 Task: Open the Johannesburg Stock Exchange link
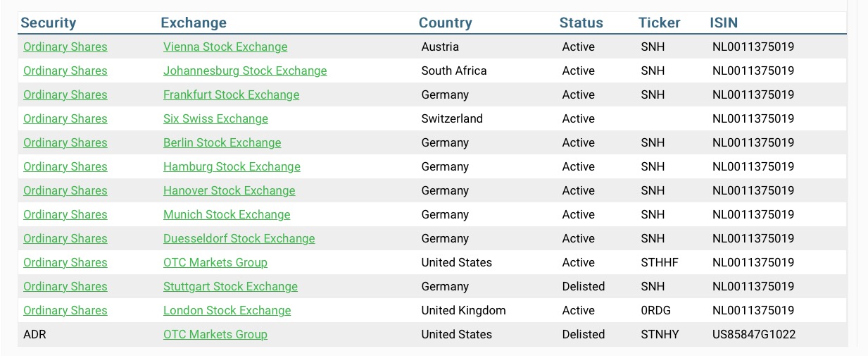coord(245,71)
